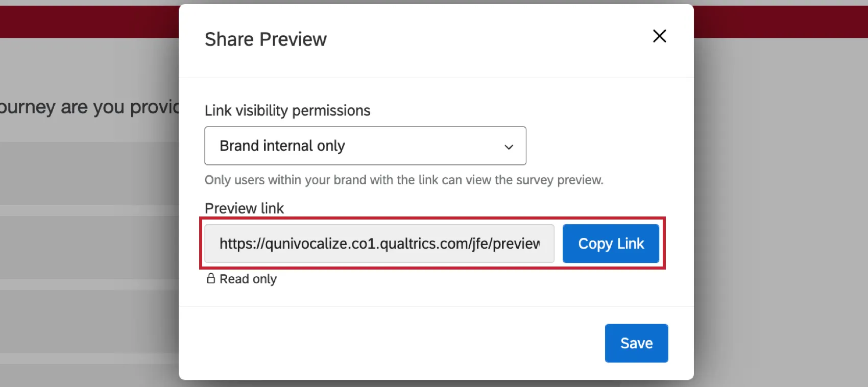868x387 pixels.
Task: Click the Share Preview dialog title
Action: pos(266,39)
